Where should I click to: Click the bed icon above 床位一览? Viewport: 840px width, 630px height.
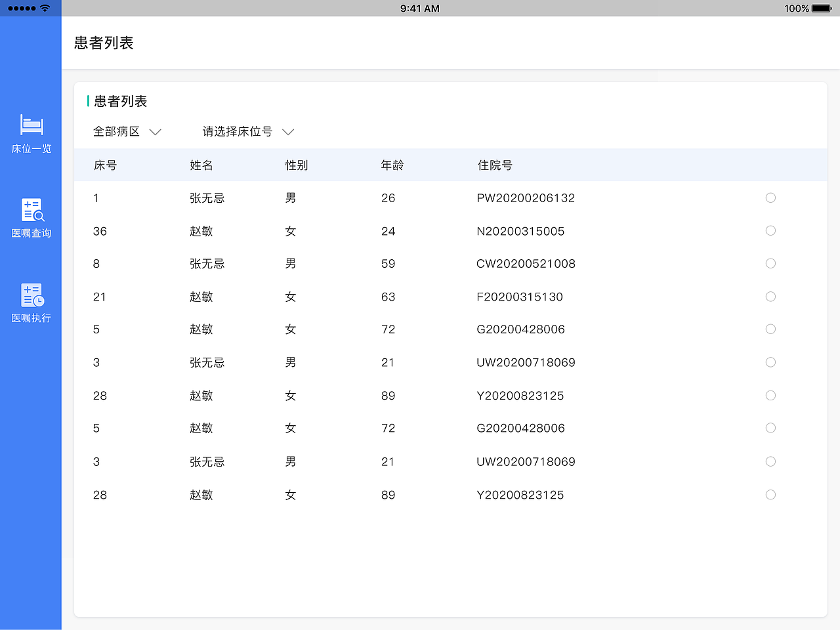click(x=31, y=125)
